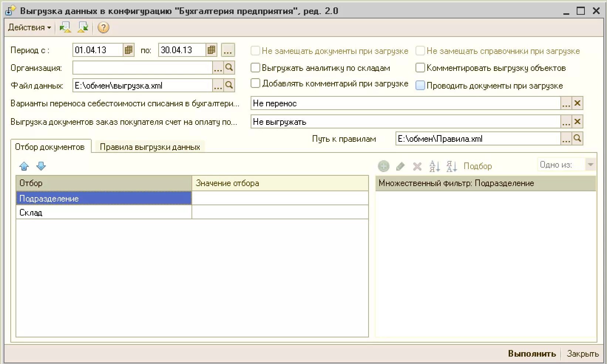Image resolution: width=607 pixels, height=364 pixels.
Task: Open help with the question mark icon
Action: click(103, 27)
